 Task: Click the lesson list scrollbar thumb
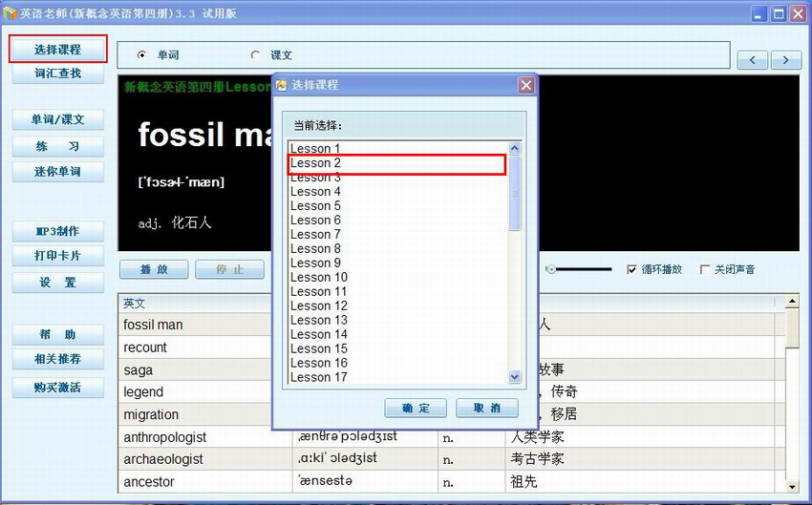tap(514, 193)
